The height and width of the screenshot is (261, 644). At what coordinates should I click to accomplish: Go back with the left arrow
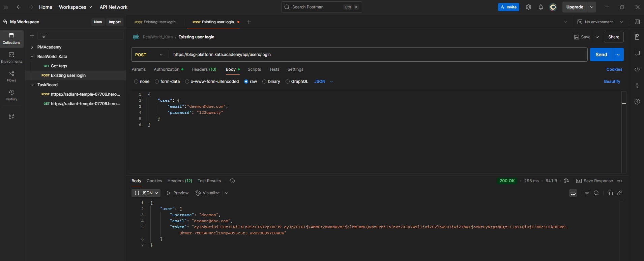click(19, 7)
